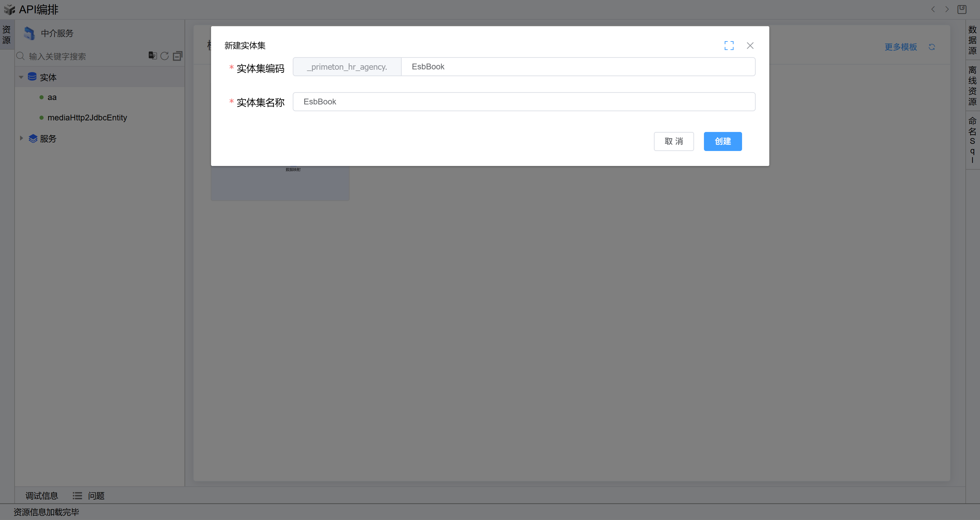Select the aa entity item

52,97
